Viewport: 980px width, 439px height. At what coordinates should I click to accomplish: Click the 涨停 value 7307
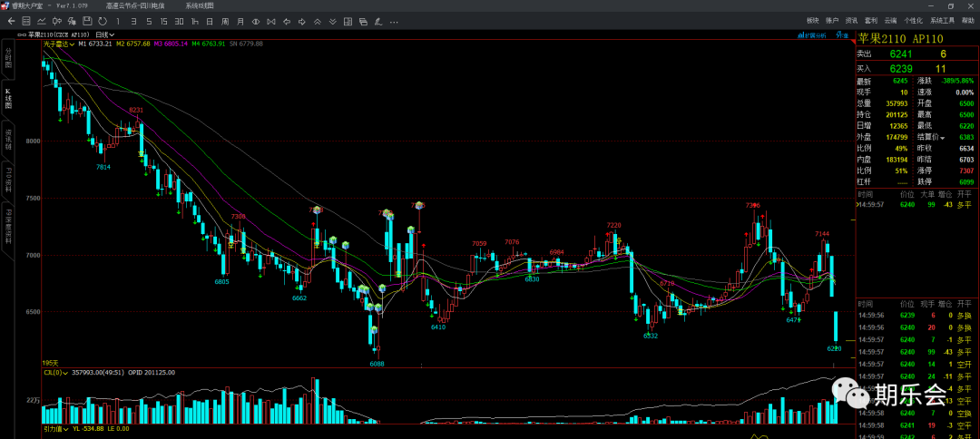[x=966, y=171]
